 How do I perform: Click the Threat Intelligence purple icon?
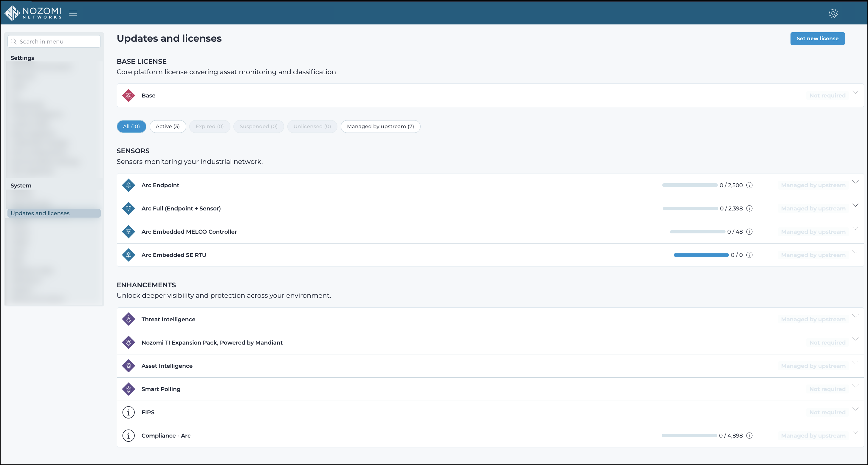coord(128,319)
